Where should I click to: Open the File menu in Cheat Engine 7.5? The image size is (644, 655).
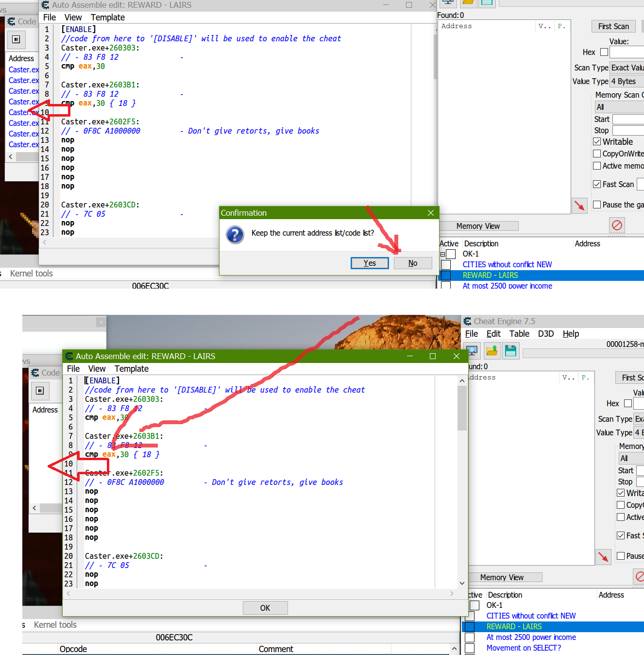[x=472, y=334]
